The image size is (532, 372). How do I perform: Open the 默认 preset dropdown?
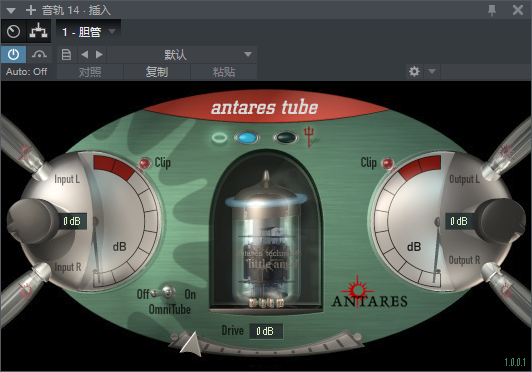point(182,54)
